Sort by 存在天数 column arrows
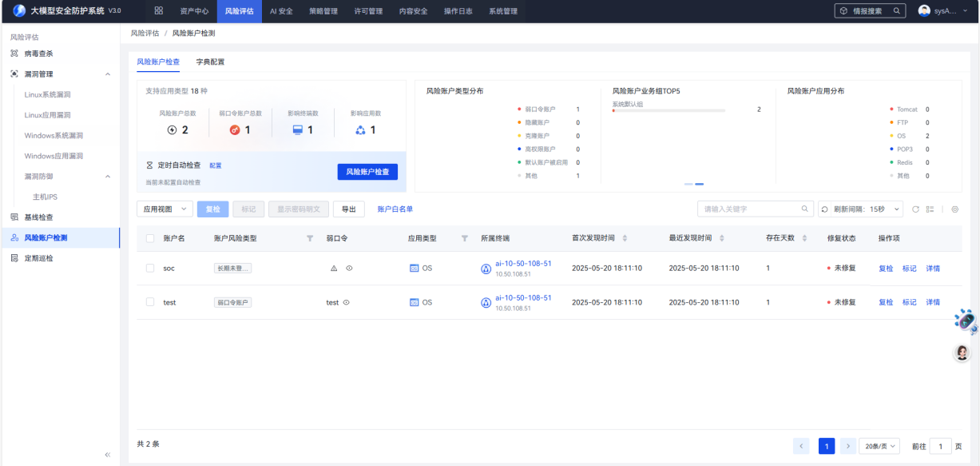 (804, 238)
